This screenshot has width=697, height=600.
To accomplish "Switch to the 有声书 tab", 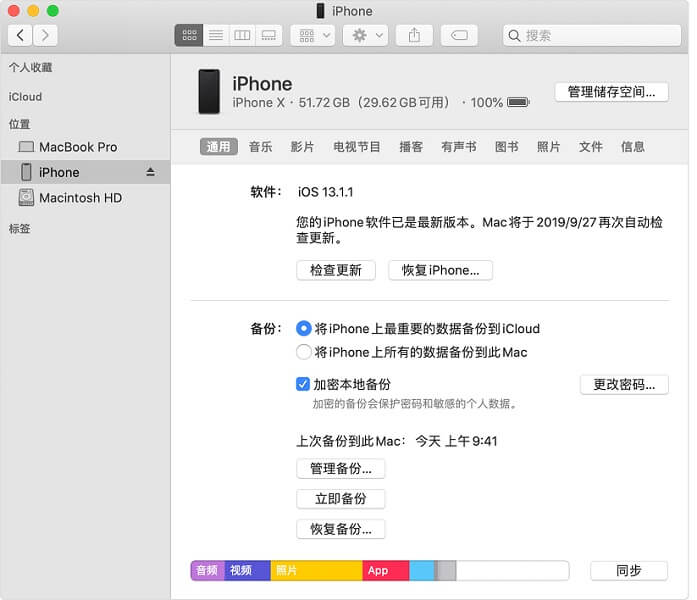I will 459,147.
